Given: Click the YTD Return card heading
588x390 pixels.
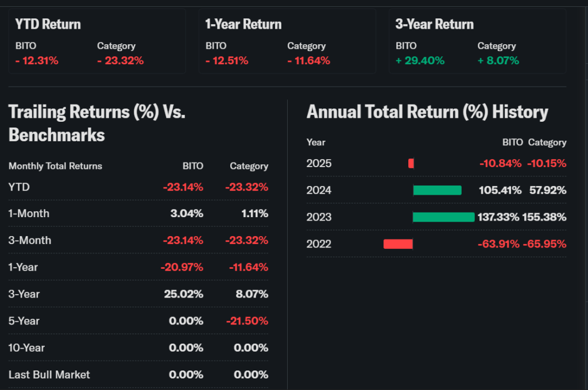Looking at the screenshot, I should click(48, 24).
